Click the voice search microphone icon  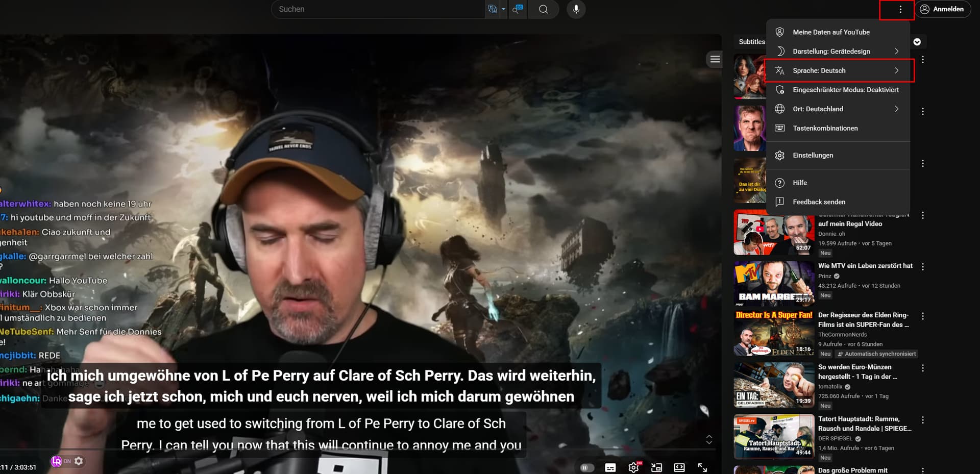coord(576,9)
